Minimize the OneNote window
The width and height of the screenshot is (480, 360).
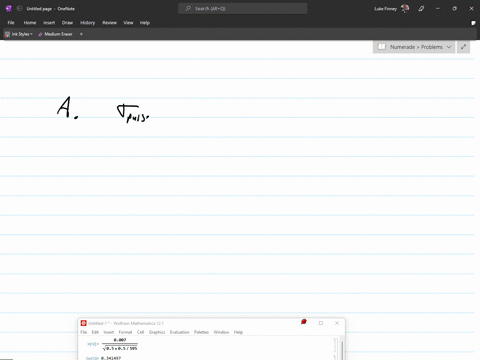[438, 9]
